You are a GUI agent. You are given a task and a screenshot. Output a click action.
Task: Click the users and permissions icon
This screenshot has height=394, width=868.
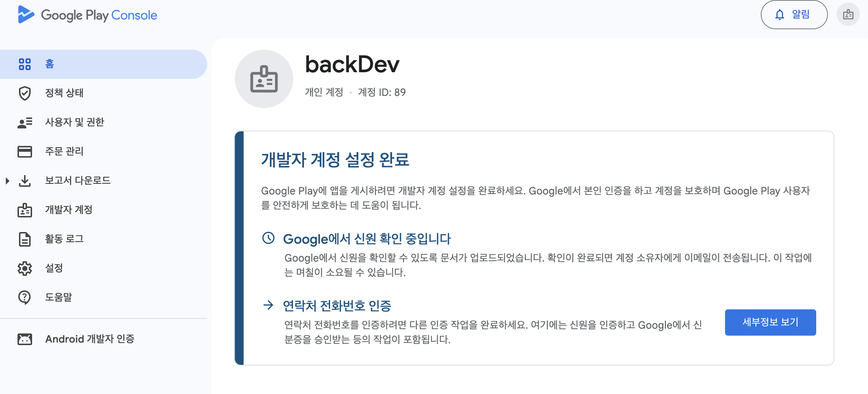coord(25,123)
